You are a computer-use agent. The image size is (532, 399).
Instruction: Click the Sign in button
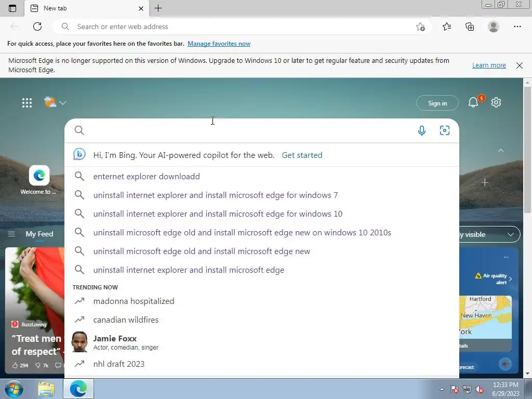pos(437,103)
